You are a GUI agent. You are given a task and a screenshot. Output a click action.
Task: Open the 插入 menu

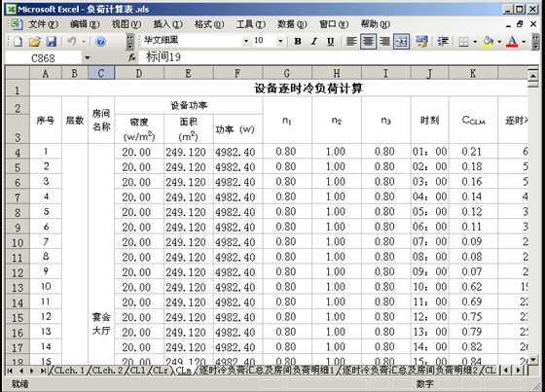coord(167,24)
